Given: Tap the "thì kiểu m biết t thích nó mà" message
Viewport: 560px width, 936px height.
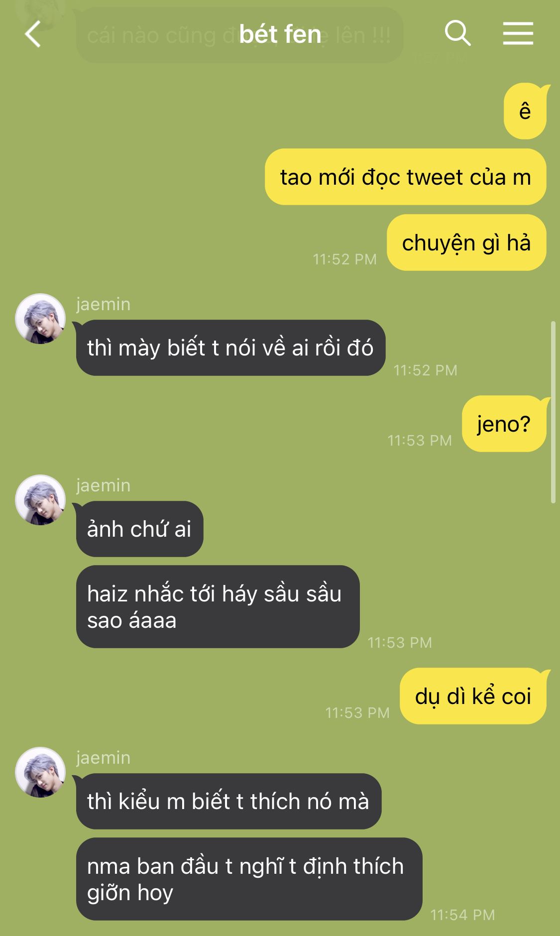Looking at the screenshot, I should tap(228, 801).
